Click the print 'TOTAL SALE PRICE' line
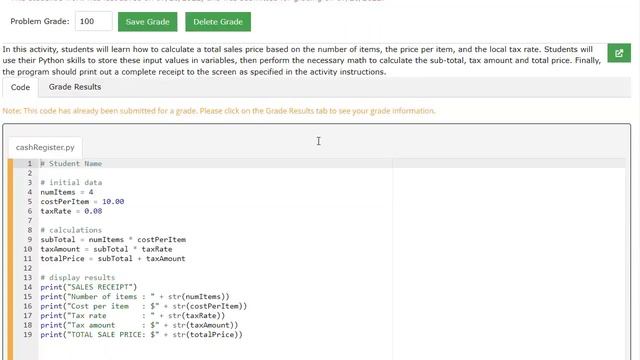The image size is (640, 360). coord(141,335)
